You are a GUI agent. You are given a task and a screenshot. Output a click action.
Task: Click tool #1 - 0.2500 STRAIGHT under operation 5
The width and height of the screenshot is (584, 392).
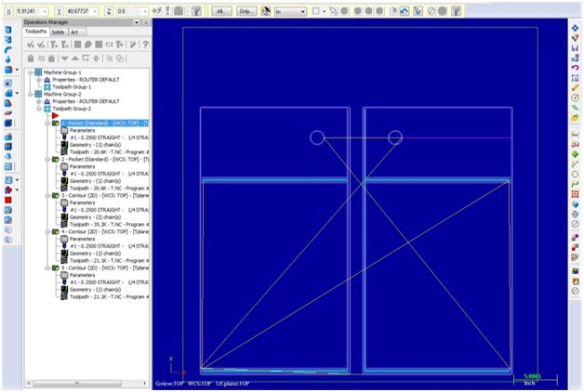coord(109,282)
